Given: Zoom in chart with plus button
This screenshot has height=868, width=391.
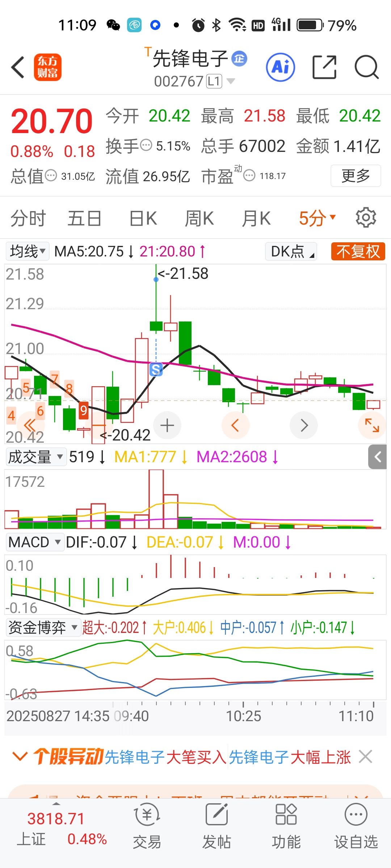Looking at the screenshot, I should (167, 425).
